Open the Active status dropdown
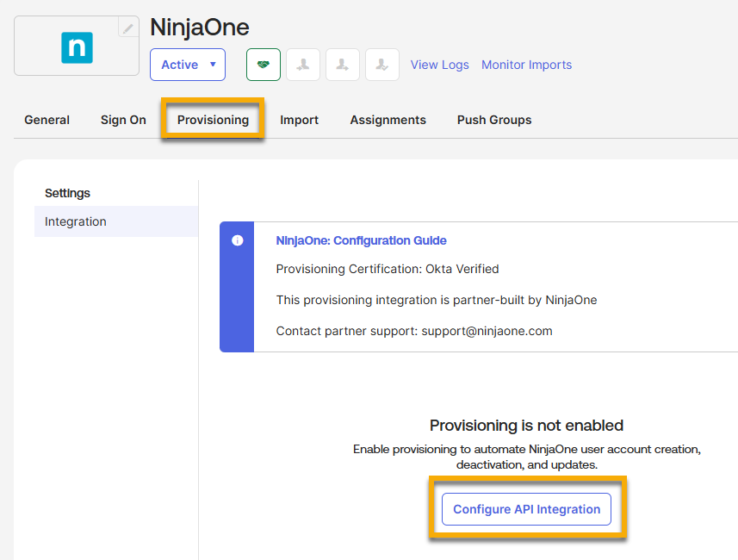Screen dimensions: 738x560 188,64
